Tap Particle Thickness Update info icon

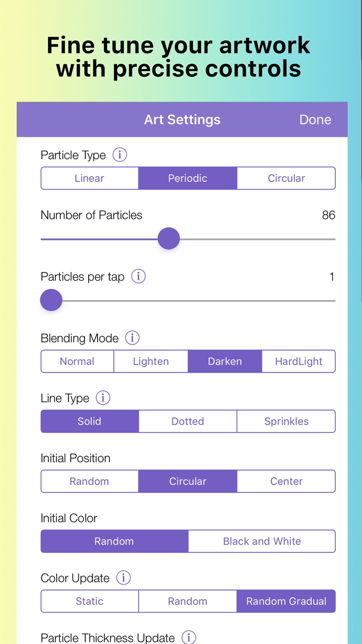click(x=189, y=637)
